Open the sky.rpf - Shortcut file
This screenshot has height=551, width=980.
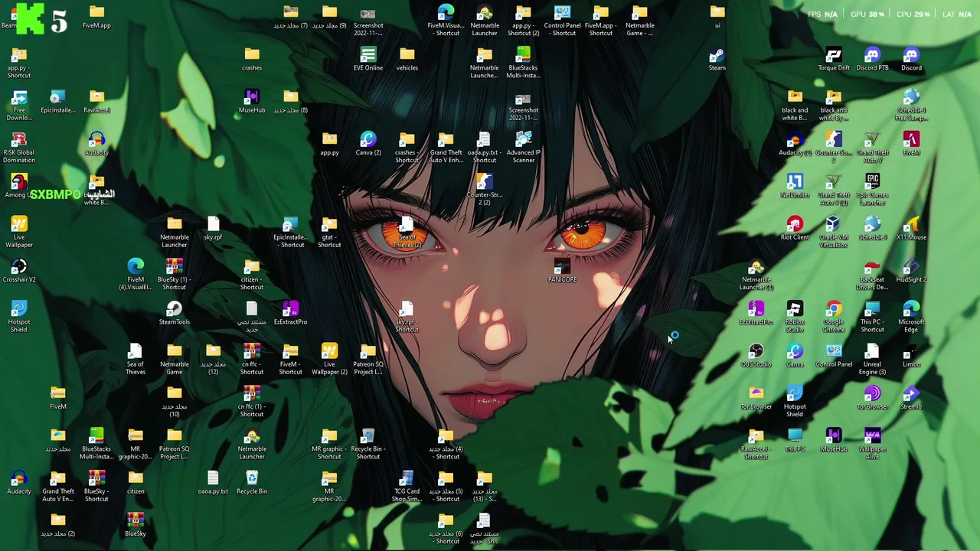407,316
